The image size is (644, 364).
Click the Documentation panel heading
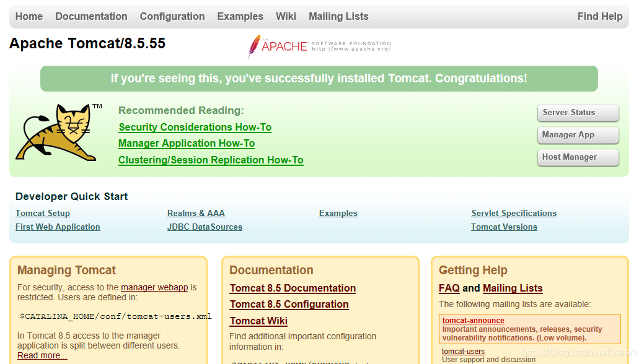pos(271,270)
